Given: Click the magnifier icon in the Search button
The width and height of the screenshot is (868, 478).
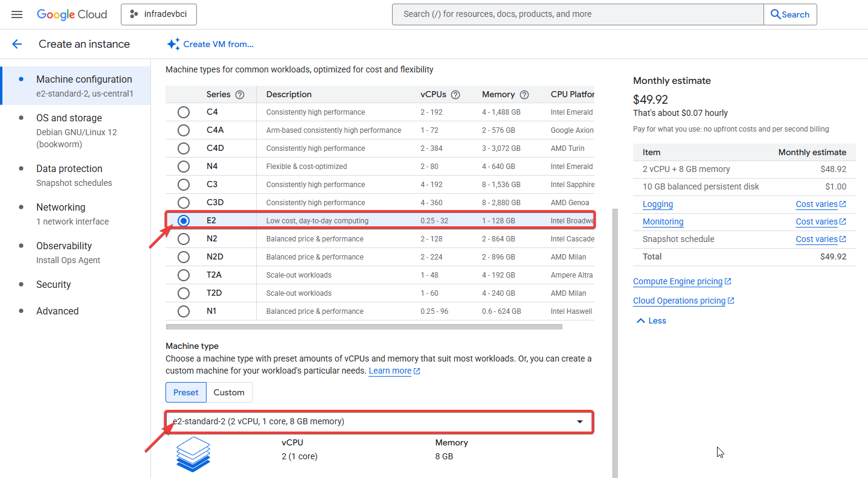Looking at the screenshot, I should (776, 14).
